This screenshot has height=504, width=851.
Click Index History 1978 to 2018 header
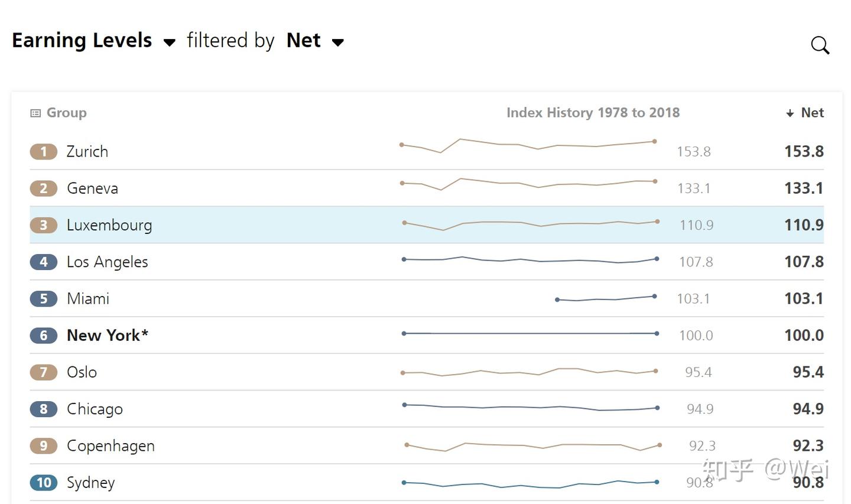tap(593, 113)
